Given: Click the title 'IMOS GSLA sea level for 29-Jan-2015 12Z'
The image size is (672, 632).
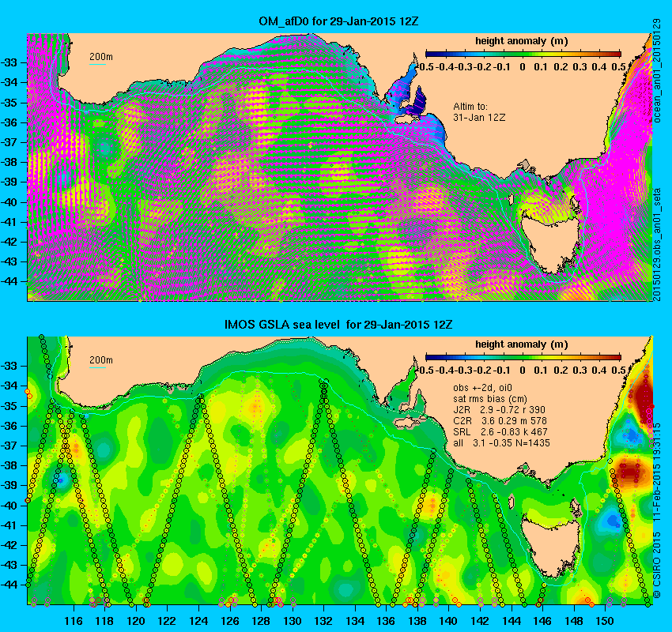Looking at the screenshot, I should pyautogui.click(x=338, y=325).
